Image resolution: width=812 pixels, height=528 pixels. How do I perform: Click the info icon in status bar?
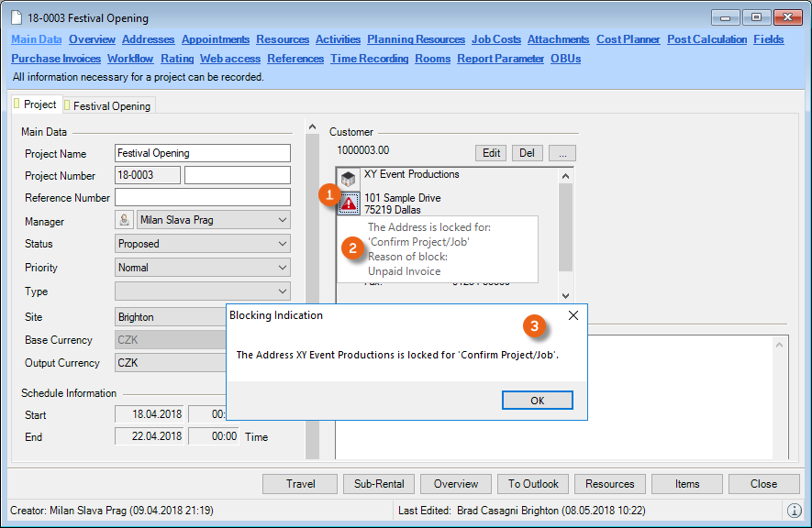(x=794, y=510)
